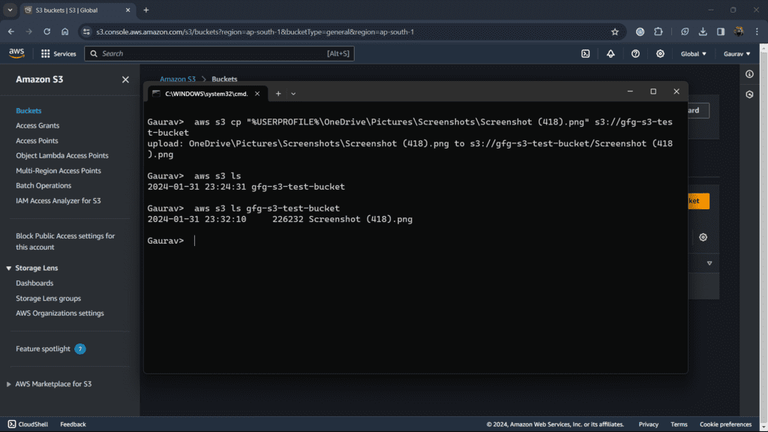The image size is (768, 432).
Task: Click the Amazon S3 breadcrumb link
Action: pos(177,79)
